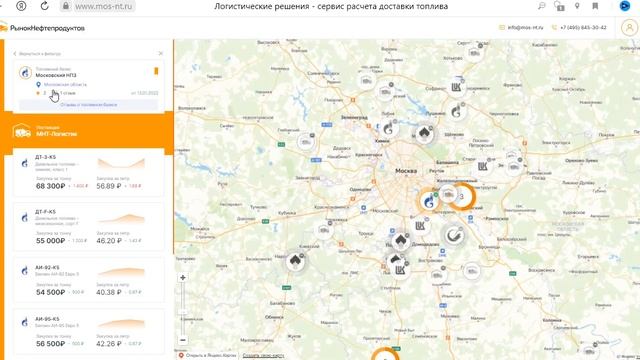Select the Gazprom marker near Пушкино
640x360 pixels.
457,111
